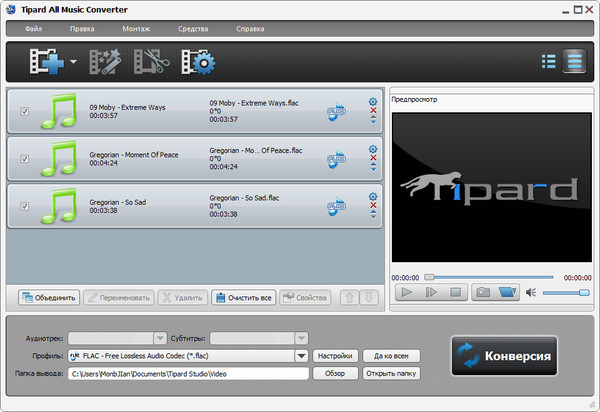Click the Add File toolbar icon
The height and width of the screenshot is (412, 600).
[46, 62]
